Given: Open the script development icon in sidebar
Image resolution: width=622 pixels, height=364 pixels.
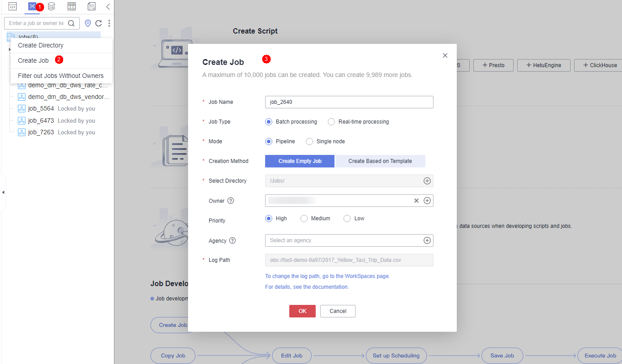Looking at the screenshot, I should click(13, 6).
